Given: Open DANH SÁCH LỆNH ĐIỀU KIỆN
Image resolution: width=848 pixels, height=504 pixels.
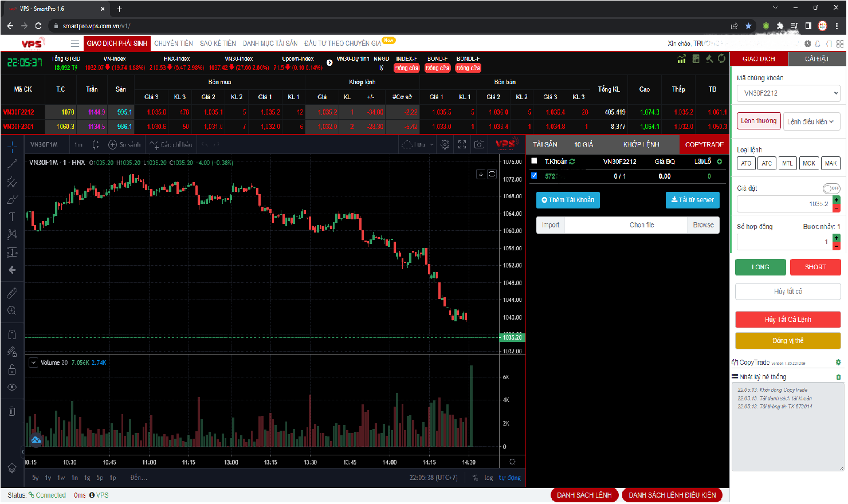Looking at the screenshot, I should click(672, 495).
